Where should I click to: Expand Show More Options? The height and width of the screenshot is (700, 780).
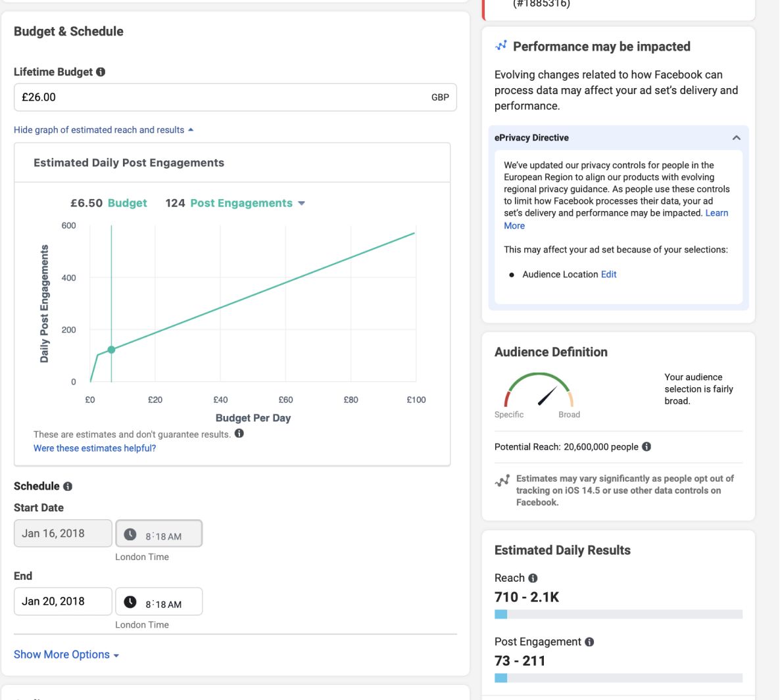point(66,655)
